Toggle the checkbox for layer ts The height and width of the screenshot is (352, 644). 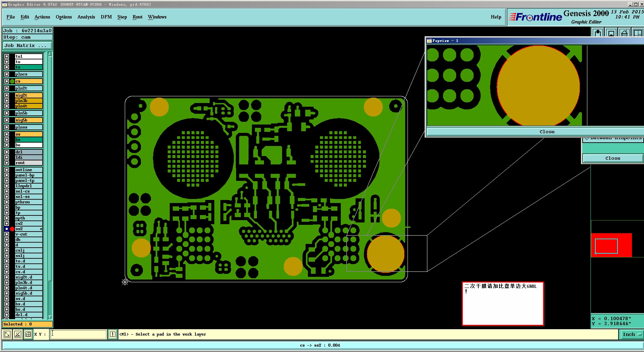coord(7,67)
